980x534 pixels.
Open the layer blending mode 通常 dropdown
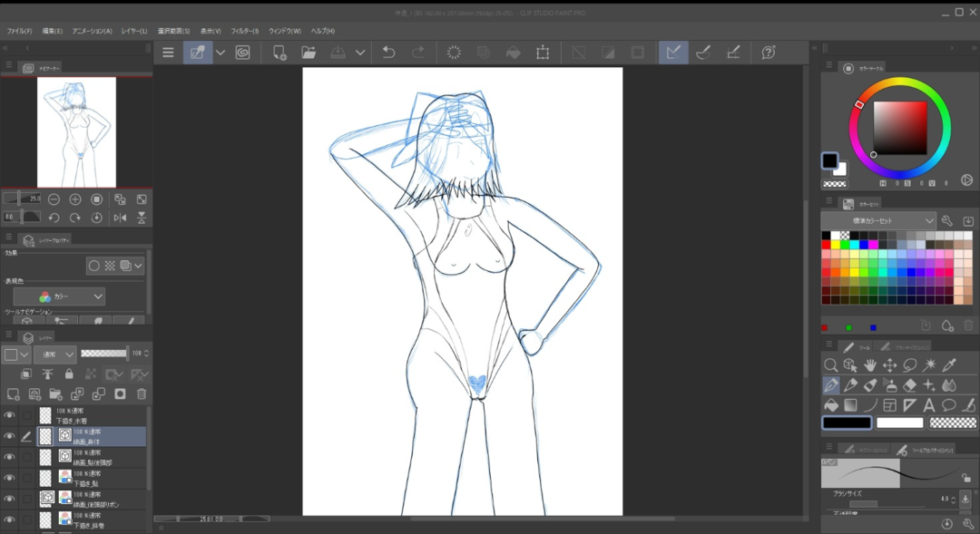pos(54,354)
